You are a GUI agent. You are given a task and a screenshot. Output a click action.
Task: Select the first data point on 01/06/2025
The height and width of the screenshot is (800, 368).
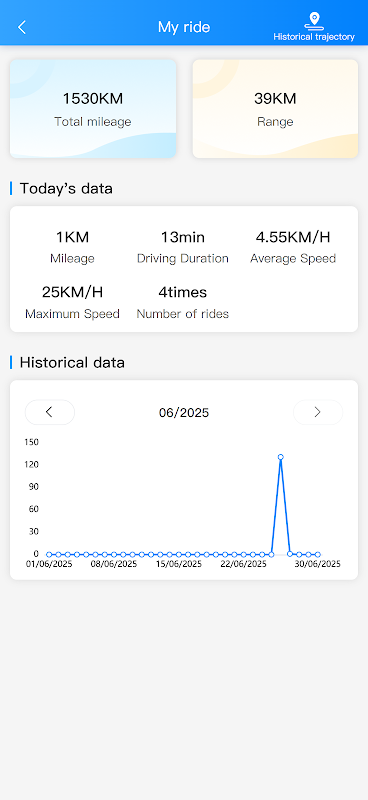point(49,554)
